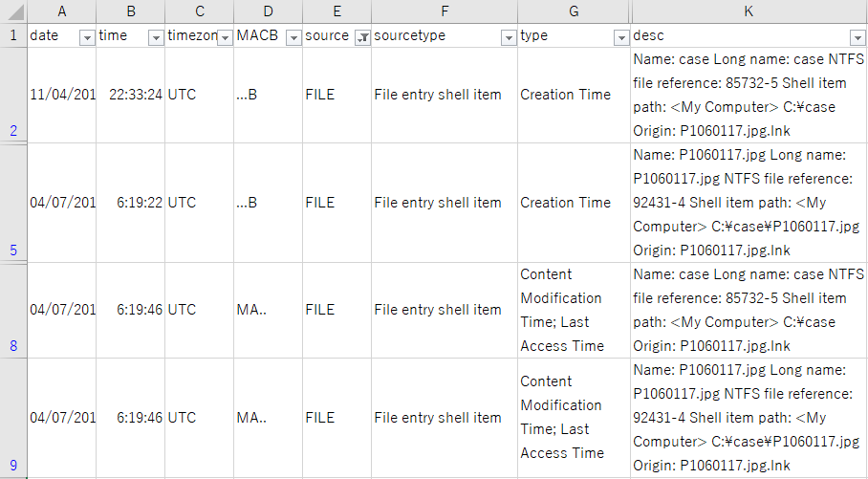This screenshot has width=868, height=479.
Task: Click the 'MA..' MACB cell in row 9
Action: (268, 418)
